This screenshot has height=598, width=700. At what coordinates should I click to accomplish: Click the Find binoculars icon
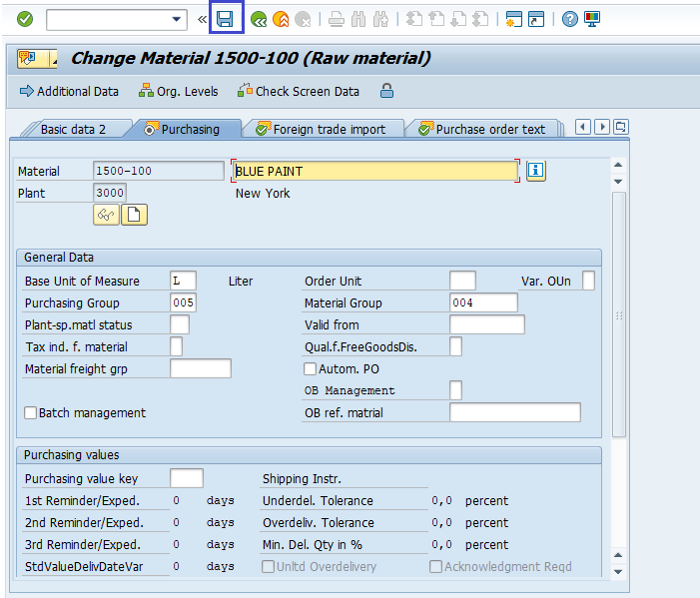point(358,19)
